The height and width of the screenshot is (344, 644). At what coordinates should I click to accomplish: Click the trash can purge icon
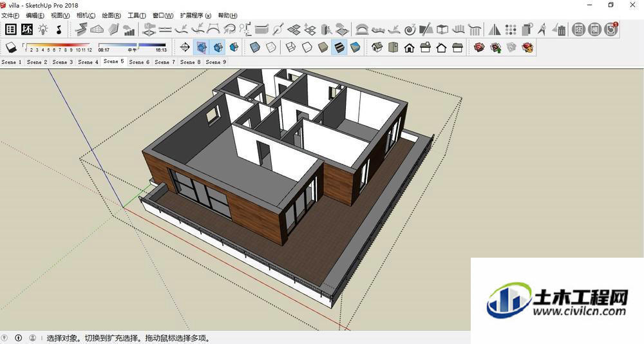(x=559, y=30)
